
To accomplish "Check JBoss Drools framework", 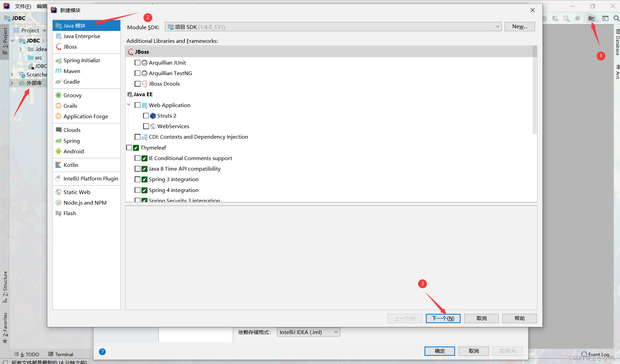I will (137, 84).
